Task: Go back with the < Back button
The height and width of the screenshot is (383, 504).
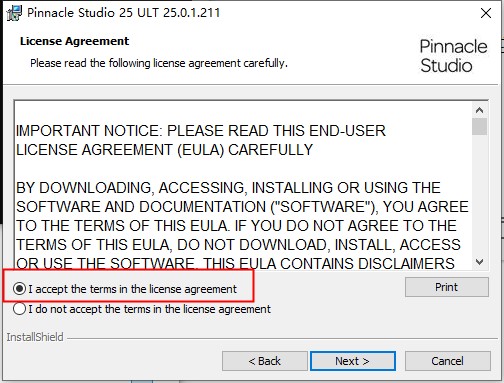Action: tap(265, 361)
